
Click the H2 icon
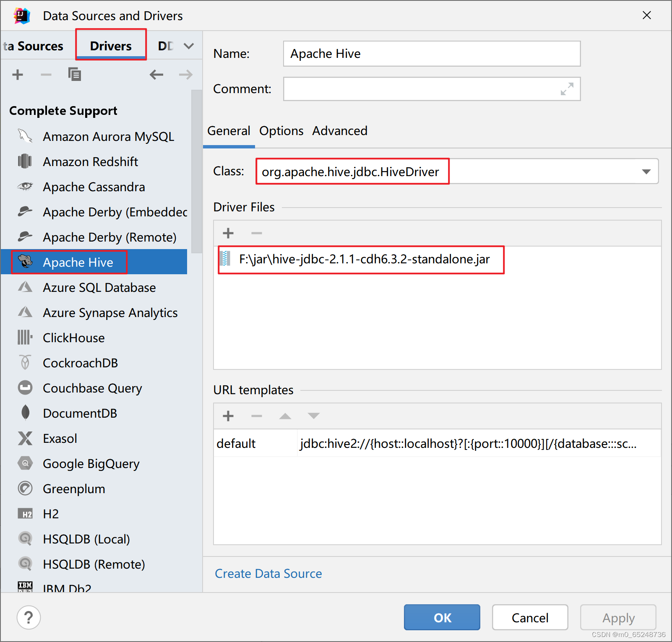coord(25,514)
